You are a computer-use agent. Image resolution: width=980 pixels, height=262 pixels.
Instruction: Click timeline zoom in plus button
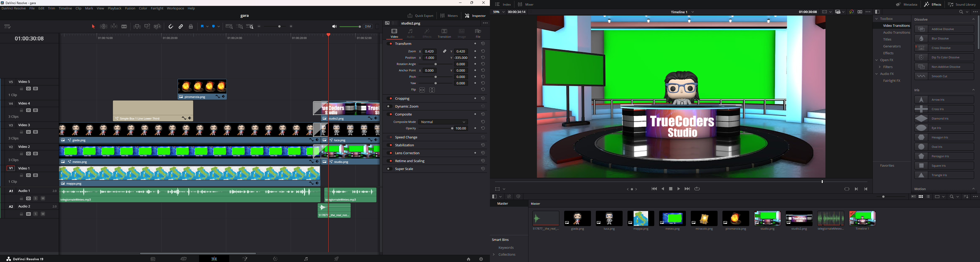pos(292,27)
